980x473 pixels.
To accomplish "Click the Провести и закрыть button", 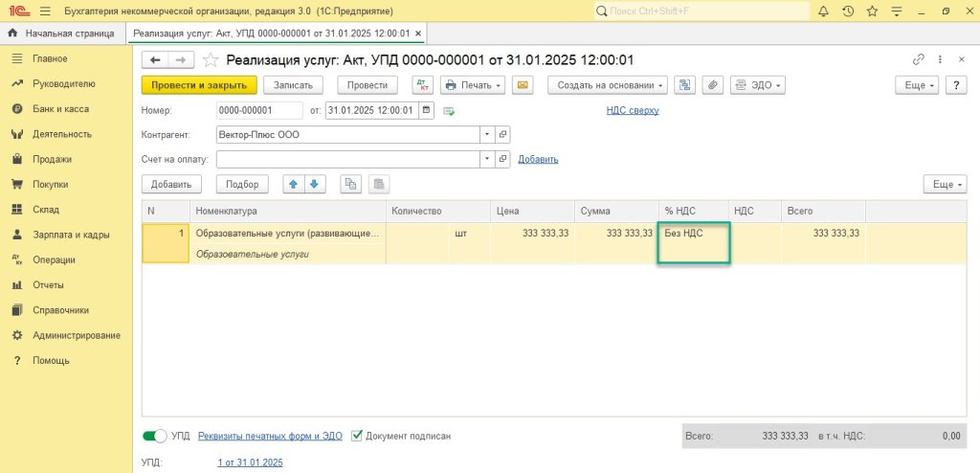I will point(199,85).
